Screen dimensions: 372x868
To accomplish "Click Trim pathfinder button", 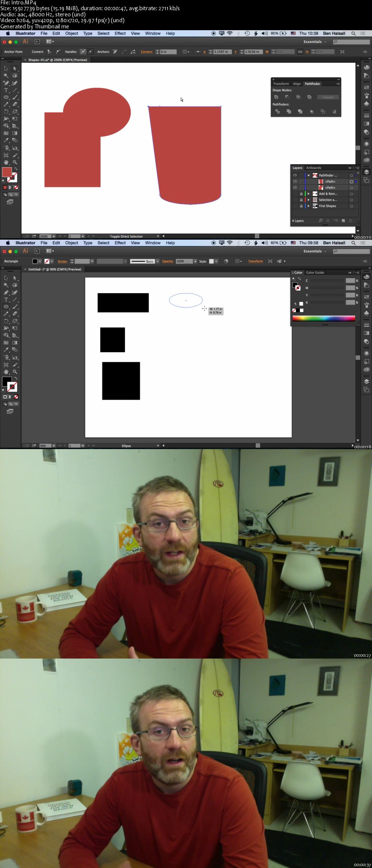I will pyautogui.click(x=289, y=112).
